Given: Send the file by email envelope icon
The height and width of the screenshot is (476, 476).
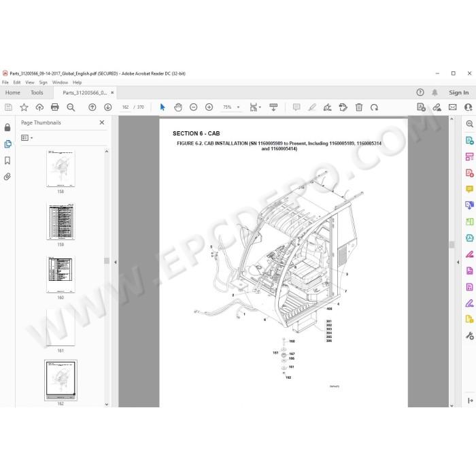Looking at the screenshot, I should click(453, 107).
